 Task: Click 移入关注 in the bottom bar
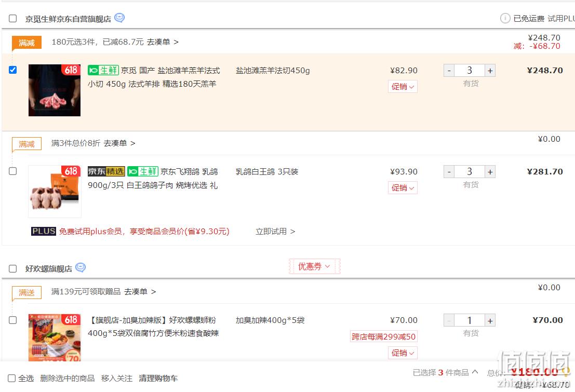pos(117,378)
